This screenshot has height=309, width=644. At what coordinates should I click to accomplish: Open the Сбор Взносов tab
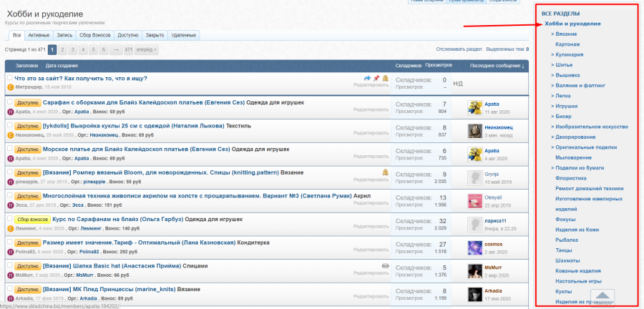pos(94,34)
